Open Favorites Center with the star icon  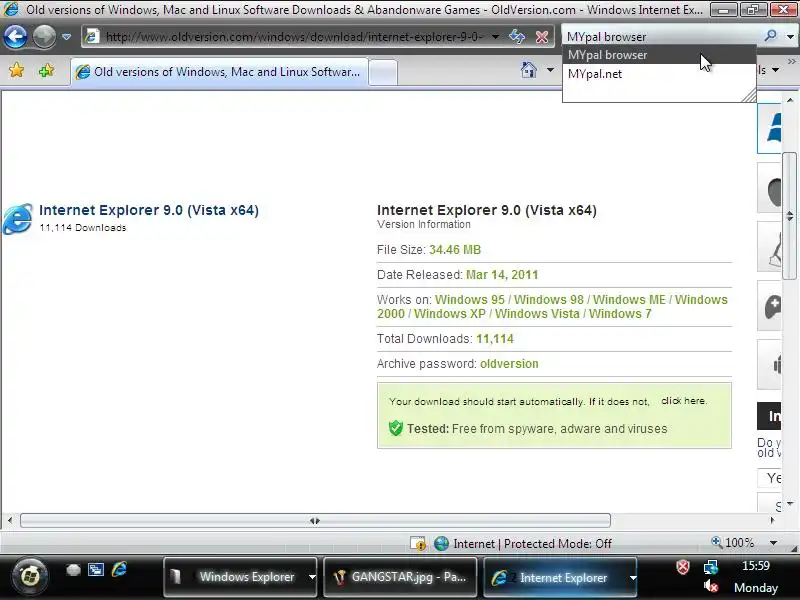click(x=16, y=70)
